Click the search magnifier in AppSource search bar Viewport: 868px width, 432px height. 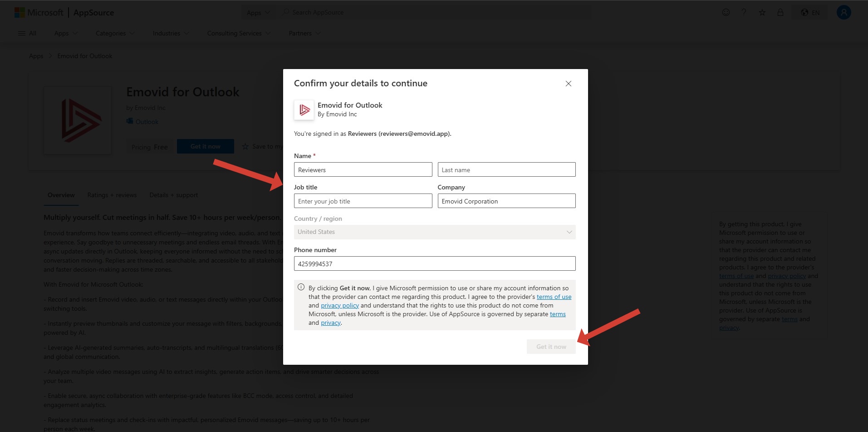pos(284,12)
